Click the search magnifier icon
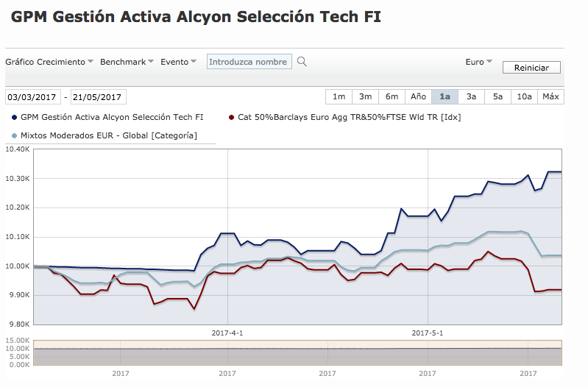This screenshot has width=588, height=387. pyautogui.click(x=302, y=63)
